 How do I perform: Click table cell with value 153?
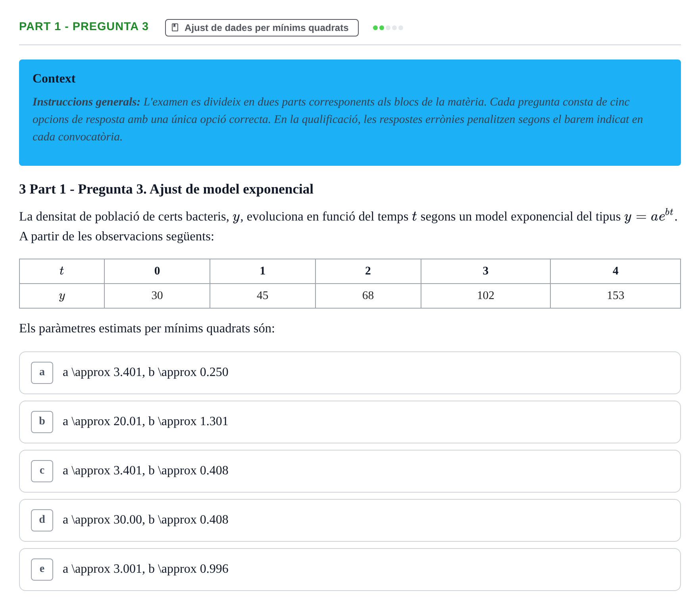coord(615,296)
